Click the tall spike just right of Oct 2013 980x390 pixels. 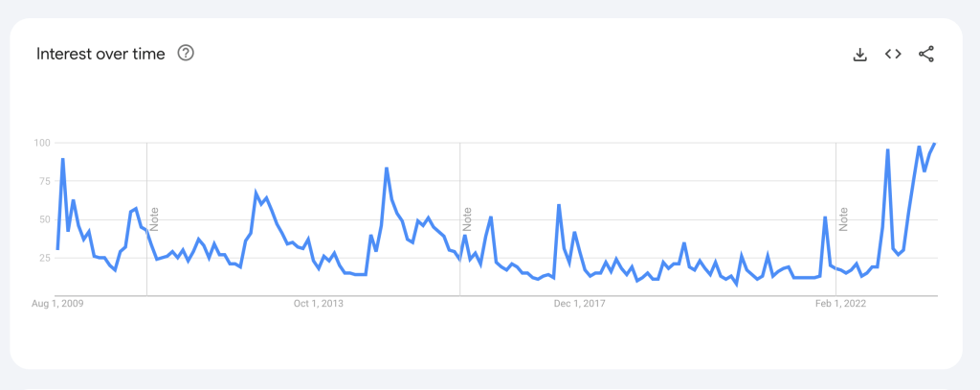pyautogui.click(x=387, y=169)
